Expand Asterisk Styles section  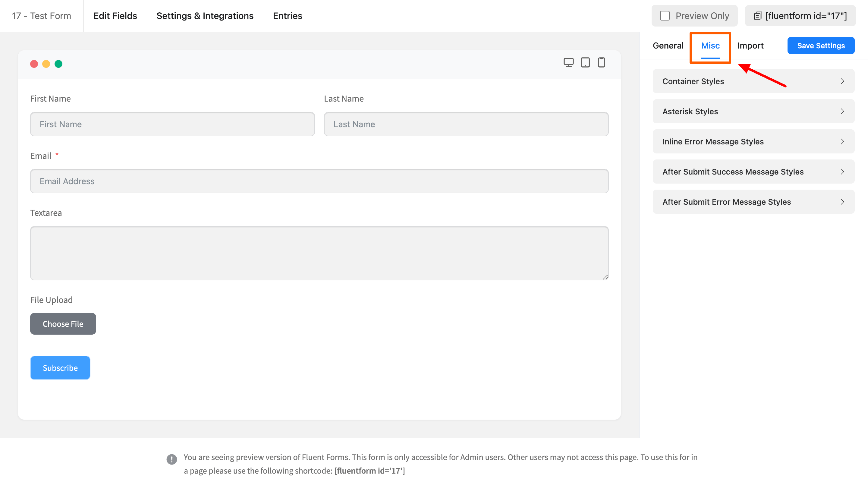pyautogui.click(x=753, y=112)
